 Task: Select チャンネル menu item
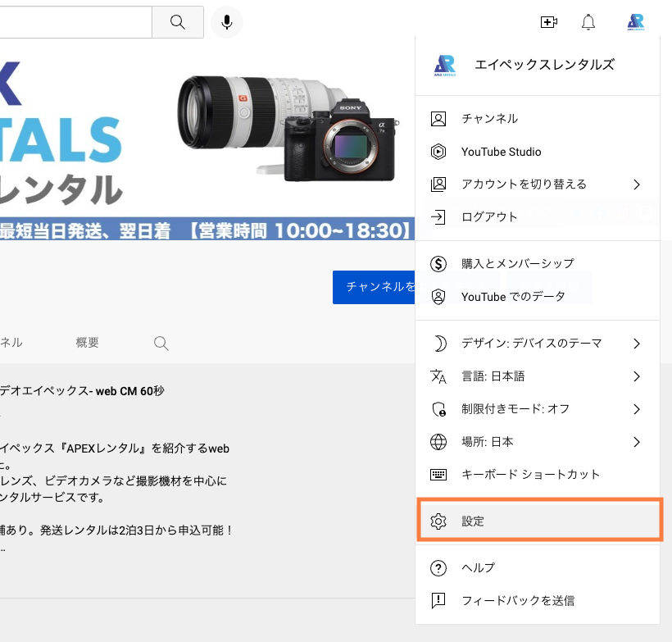tap(538, 119)
